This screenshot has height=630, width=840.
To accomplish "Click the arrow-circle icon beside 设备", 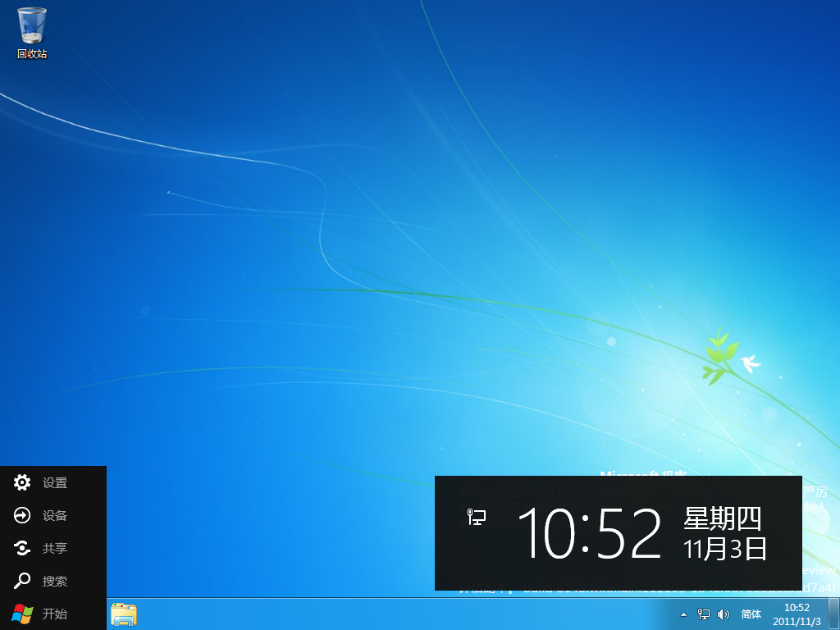I will coord(22,515).
